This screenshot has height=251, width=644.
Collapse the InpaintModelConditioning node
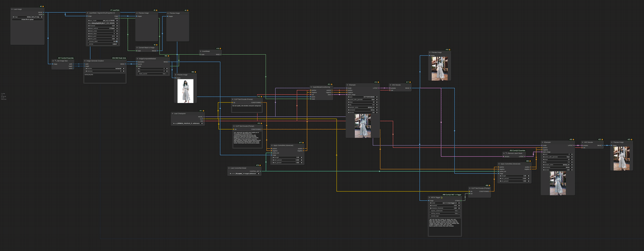tap(311, 87)
